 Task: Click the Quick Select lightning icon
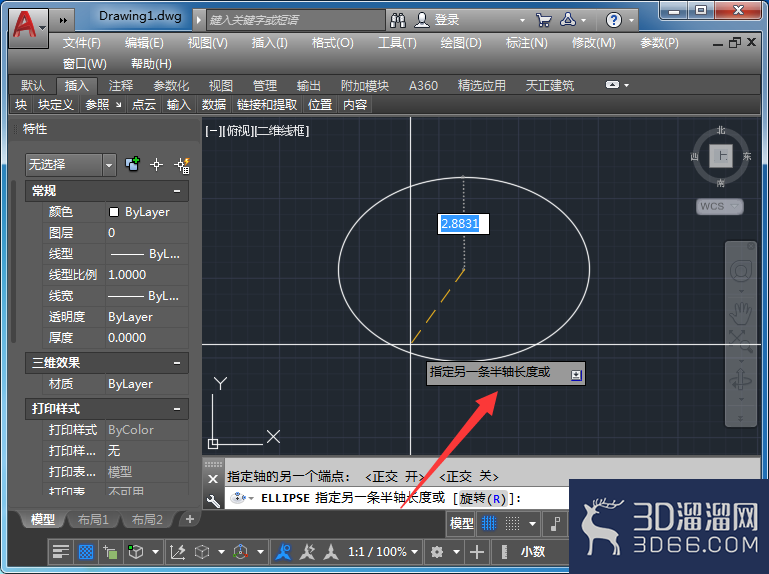pos(182,165)
